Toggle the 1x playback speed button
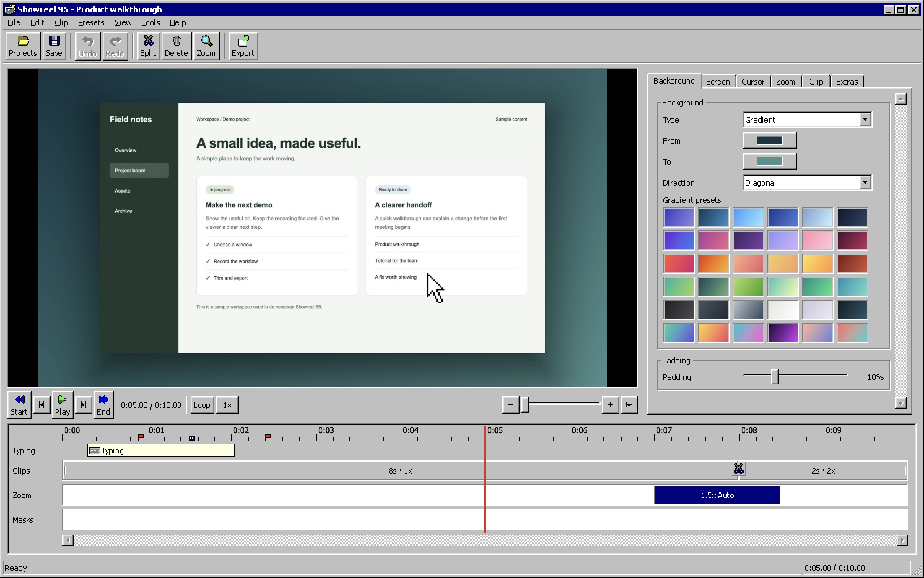Viewport: 924px width, 578px height. 227,405
